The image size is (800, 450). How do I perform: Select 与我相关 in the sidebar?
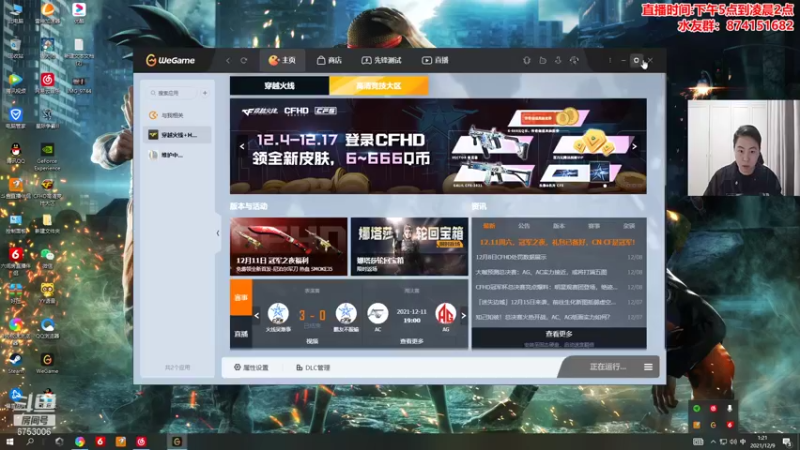click(177, 115)
